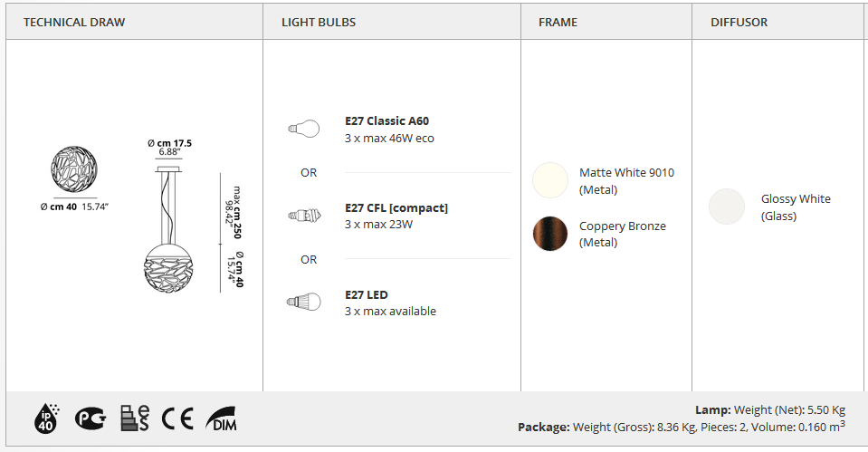The width and height of the screenshot is (868, 452).
Task: Click the DIM dimmable icon
Action: point(221,418)
